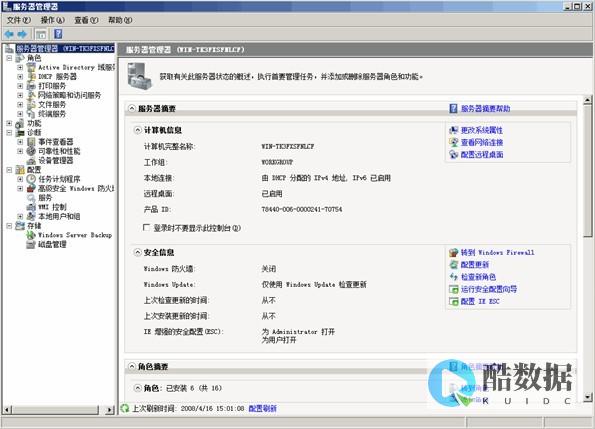The width and height of the screenshot is (595, 429).
Task: Click the 本地用户和组 icon
Action: click(31, 216)
